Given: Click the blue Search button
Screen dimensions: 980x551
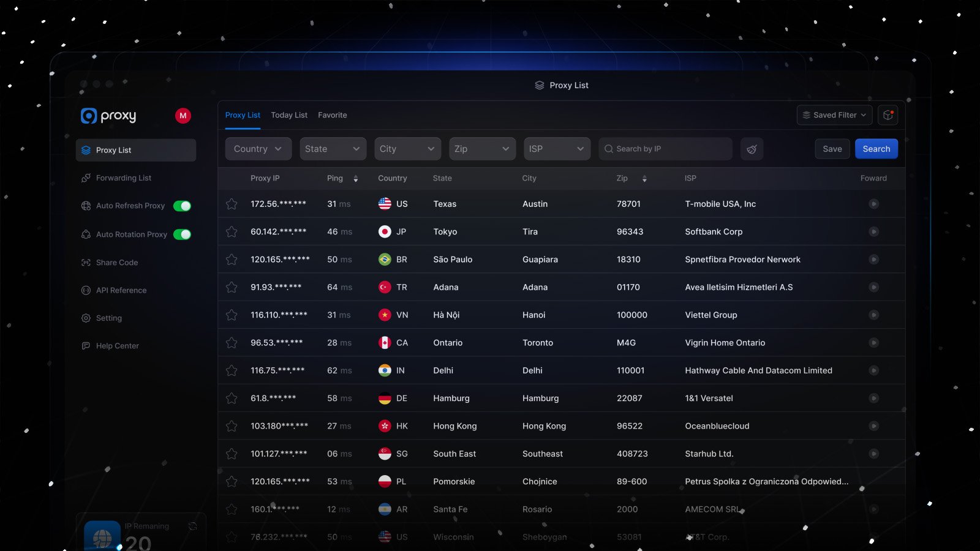Looking at the screenshot, I should pos(876,149).
